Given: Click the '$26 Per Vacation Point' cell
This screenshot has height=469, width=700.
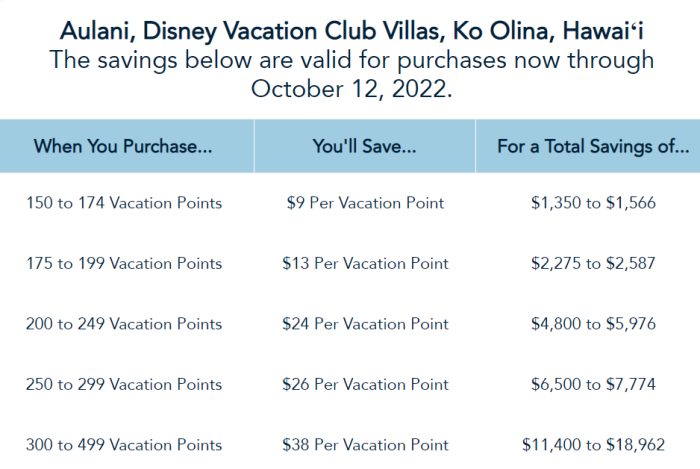Looking at the screenshot, I should point(365,384).
